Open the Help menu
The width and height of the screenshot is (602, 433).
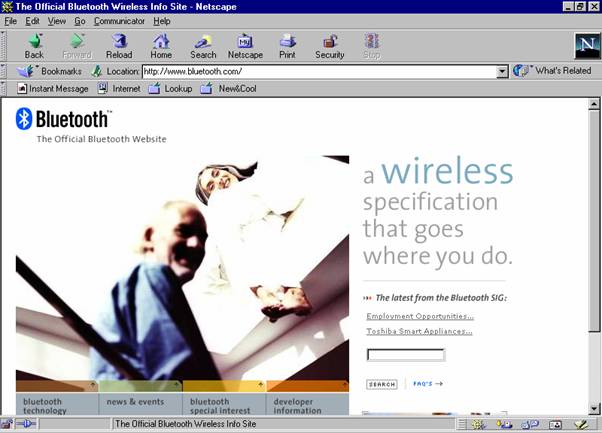[x=162, y=21]
